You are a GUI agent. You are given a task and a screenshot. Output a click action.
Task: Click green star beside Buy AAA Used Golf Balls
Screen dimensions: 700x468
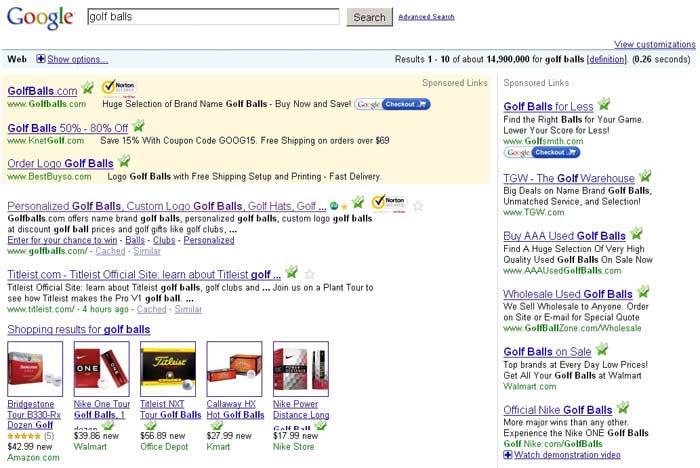636,233
